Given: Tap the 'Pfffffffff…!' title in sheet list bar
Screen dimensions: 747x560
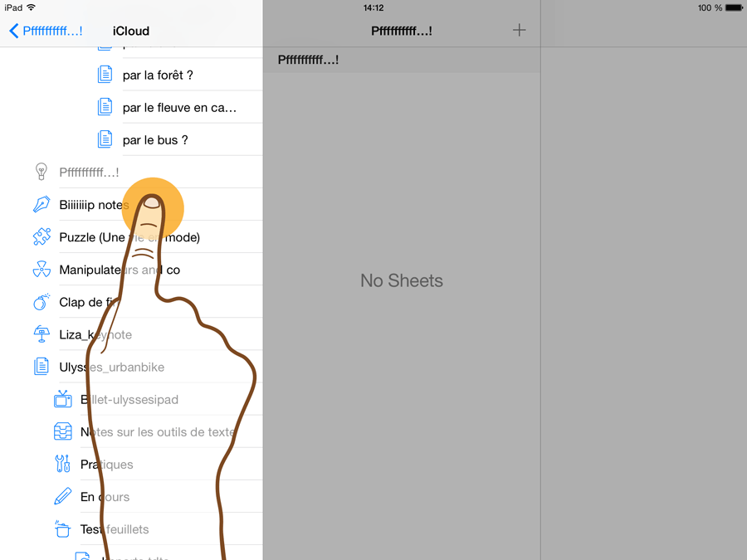Looking at the screenshot, I should pos(402,31).
